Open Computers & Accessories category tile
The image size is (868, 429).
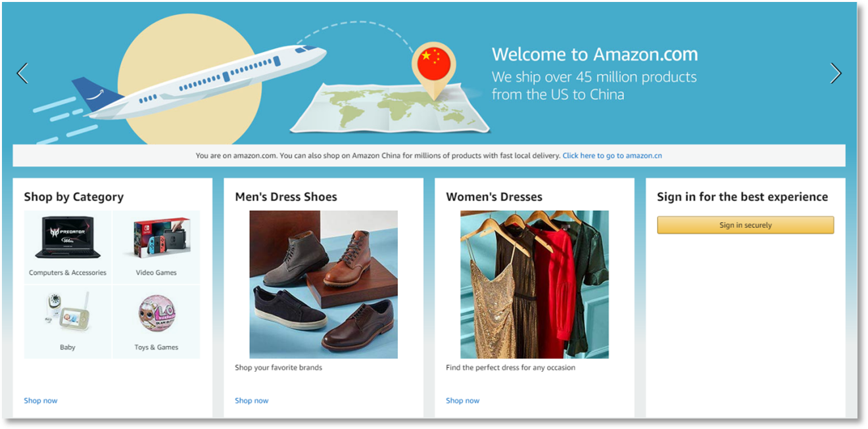(68, 247)
